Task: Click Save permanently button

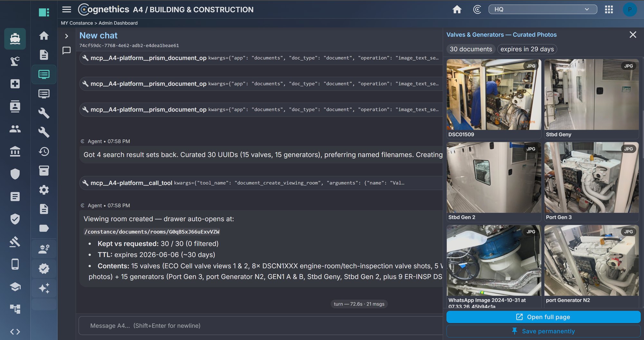Action: pyautogui.click(x=543, y=331)
